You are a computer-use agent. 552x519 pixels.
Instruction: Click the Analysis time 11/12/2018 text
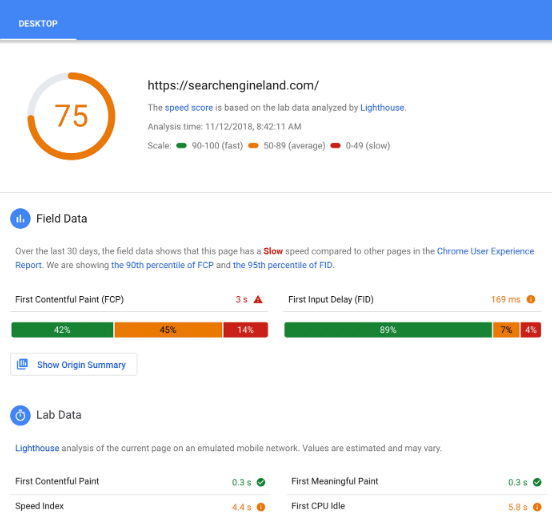coord(224,127)
